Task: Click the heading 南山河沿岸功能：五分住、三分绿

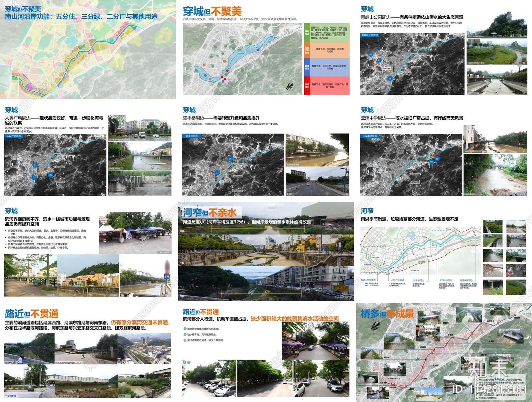Action: coord(81,16)
